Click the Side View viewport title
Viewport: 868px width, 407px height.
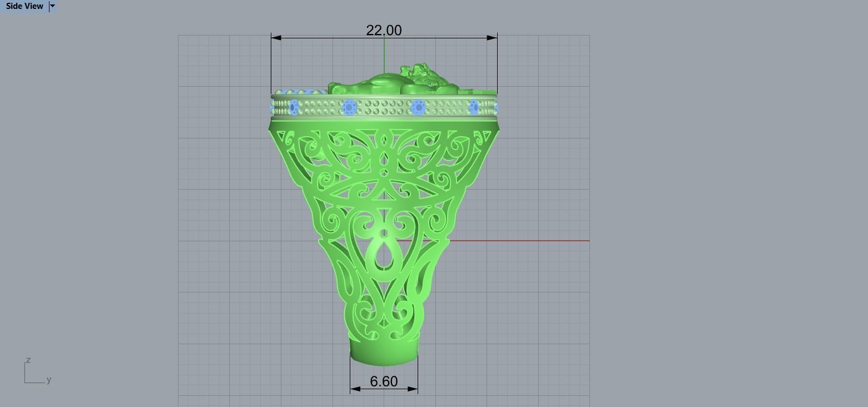click(24, 6)
